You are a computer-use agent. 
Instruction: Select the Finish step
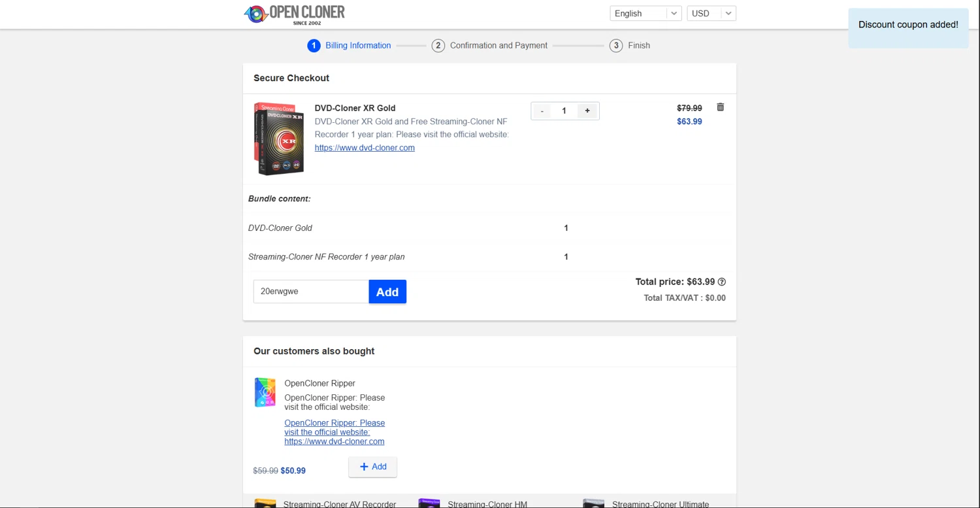630,46
